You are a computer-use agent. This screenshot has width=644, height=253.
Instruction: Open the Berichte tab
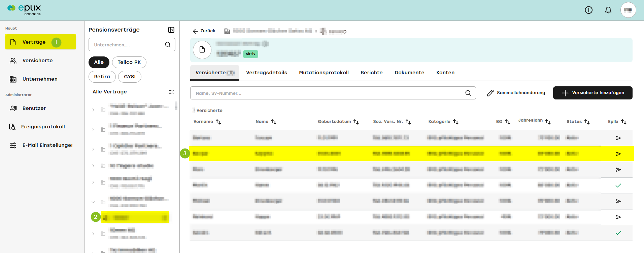[372, 73]
